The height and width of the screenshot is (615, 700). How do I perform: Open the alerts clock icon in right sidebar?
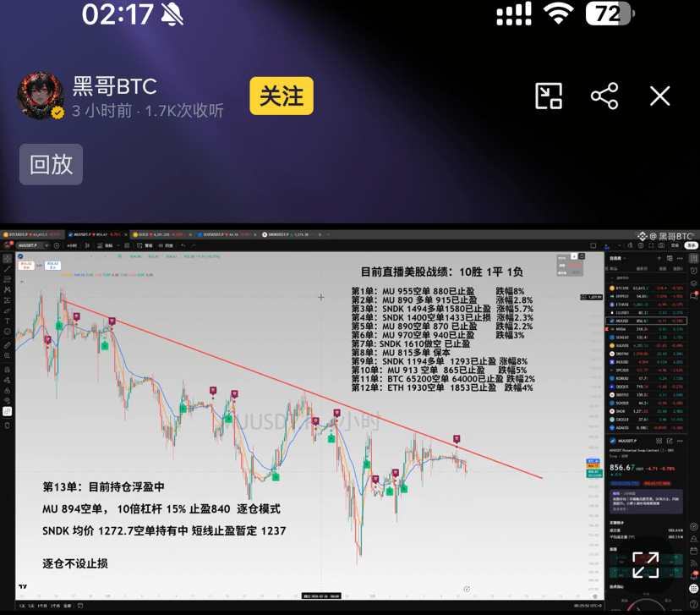694,271
